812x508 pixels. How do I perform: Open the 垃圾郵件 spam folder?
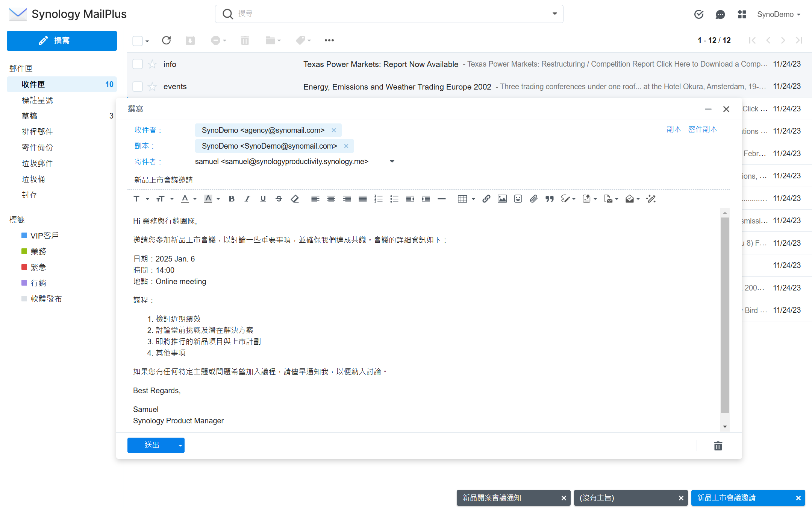pos(62,163)
